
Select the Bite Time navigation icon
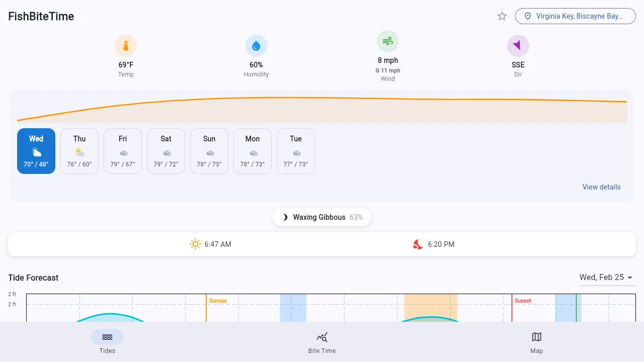[x=321, y=337]
